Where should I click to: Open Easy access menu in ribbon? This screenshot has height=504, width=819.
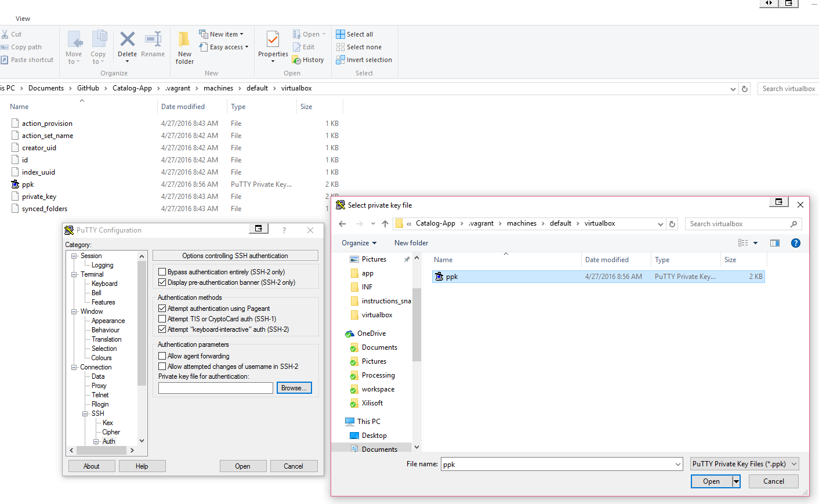coord(224,47)
